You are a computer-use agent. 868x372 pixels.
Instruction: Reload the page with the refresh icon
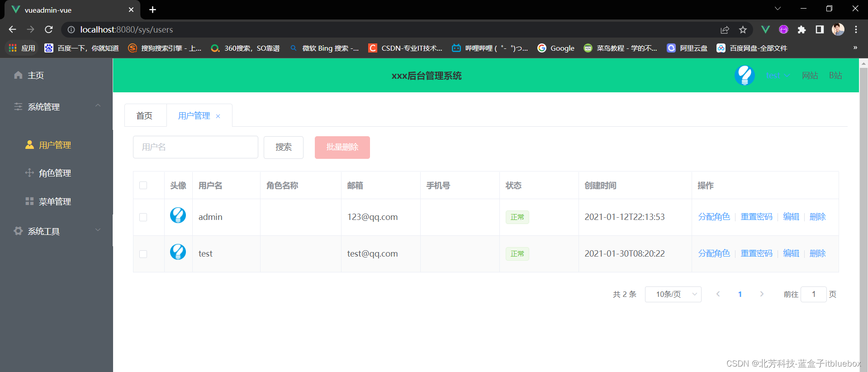(x=49, y=29)
